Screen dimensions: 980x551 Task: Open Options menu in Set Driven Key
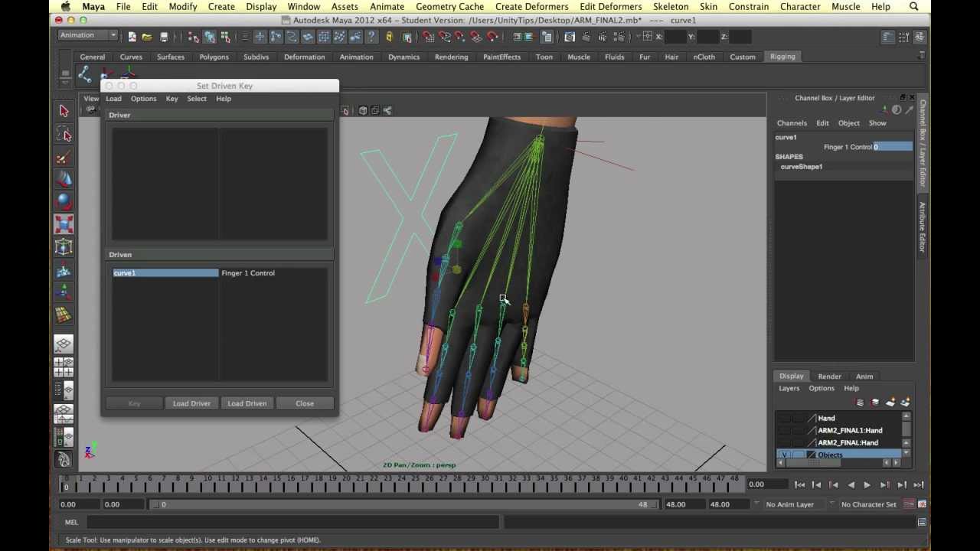143,99
